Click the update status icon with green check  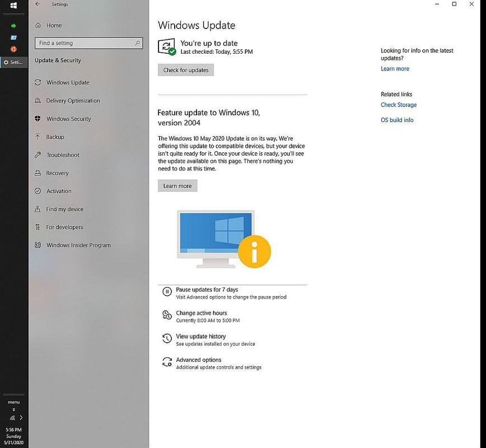167,47
